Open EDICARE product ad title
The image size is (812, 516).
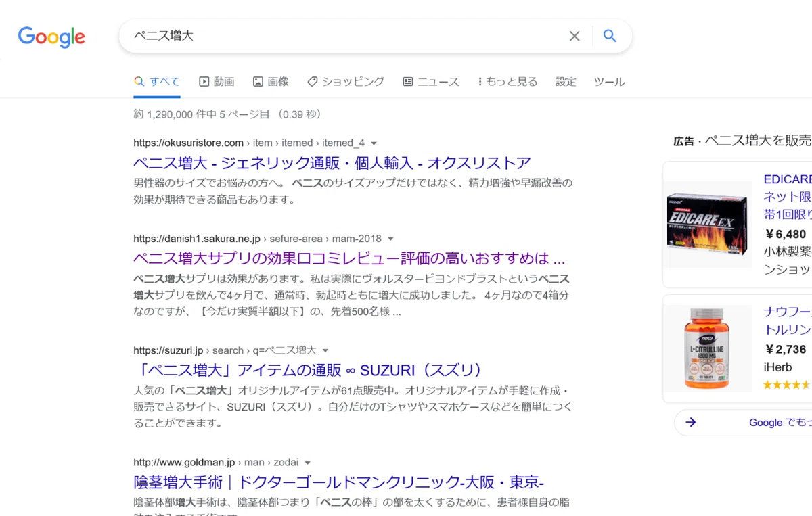787,197
